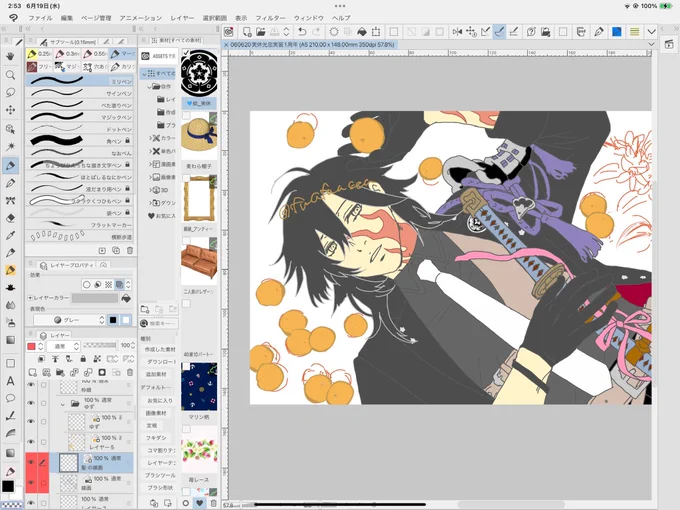Click the Flip horizontal icon
The width and height of the screenshot is (680, 510).
[x=457, y=32]
